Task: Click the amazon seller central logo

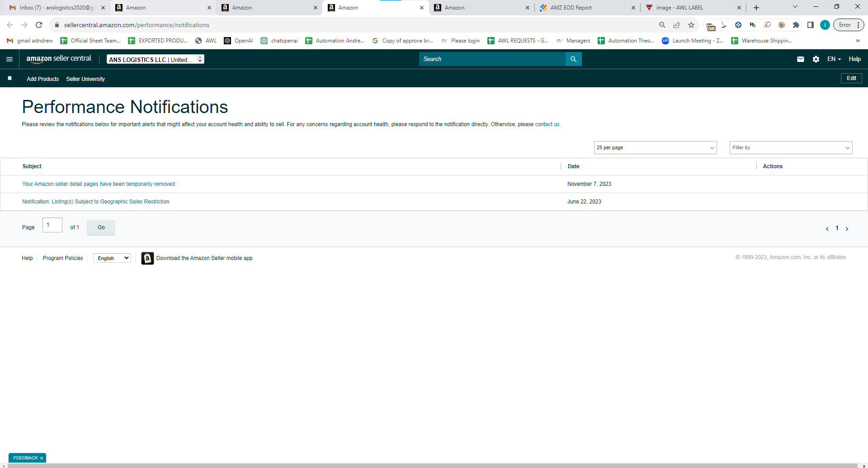Action: pos(59,59)
